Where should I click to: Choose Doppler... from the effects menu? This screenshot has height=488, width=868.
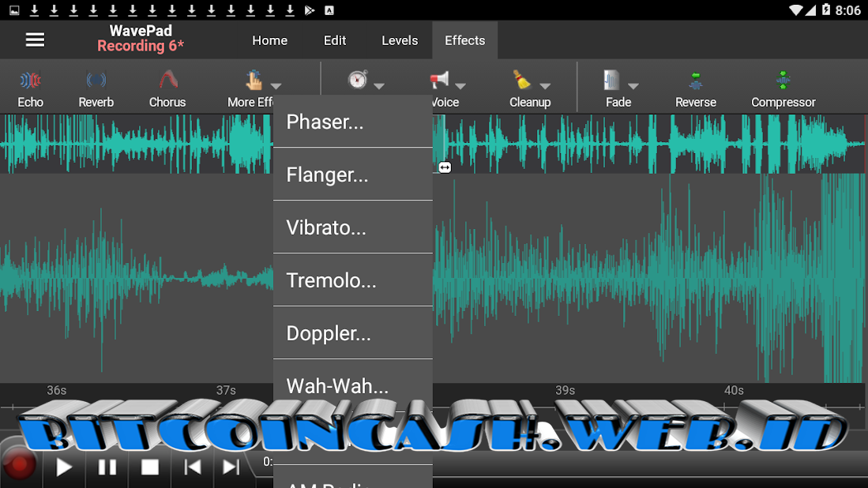pos(352,333)
